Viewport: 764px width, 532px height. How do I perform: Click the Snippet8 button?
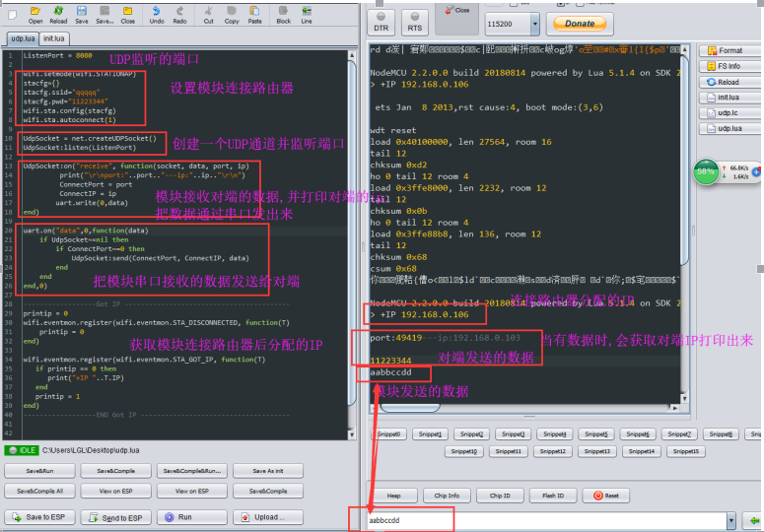(x=722, y=433)
